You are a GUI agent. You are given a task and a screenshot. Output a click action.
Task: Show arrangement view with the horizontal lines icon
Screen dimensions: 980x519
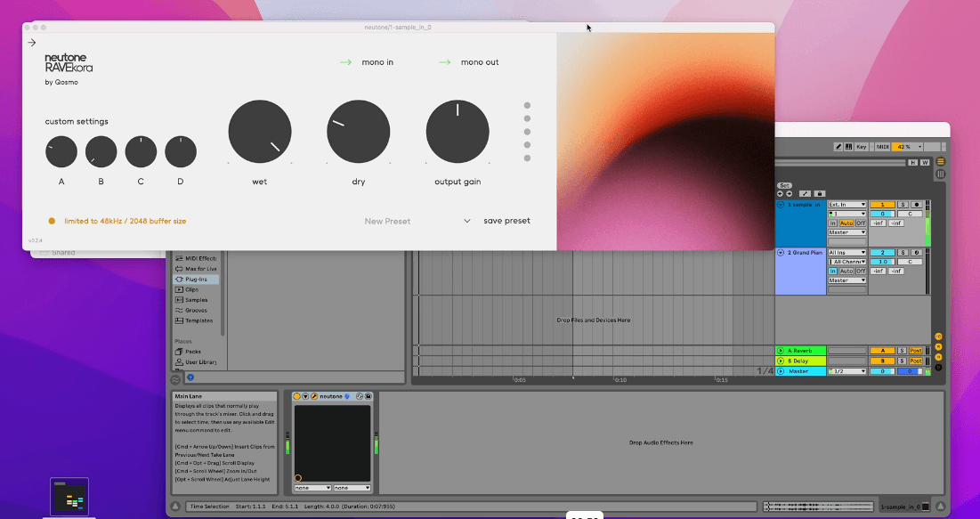click(941, 162)
